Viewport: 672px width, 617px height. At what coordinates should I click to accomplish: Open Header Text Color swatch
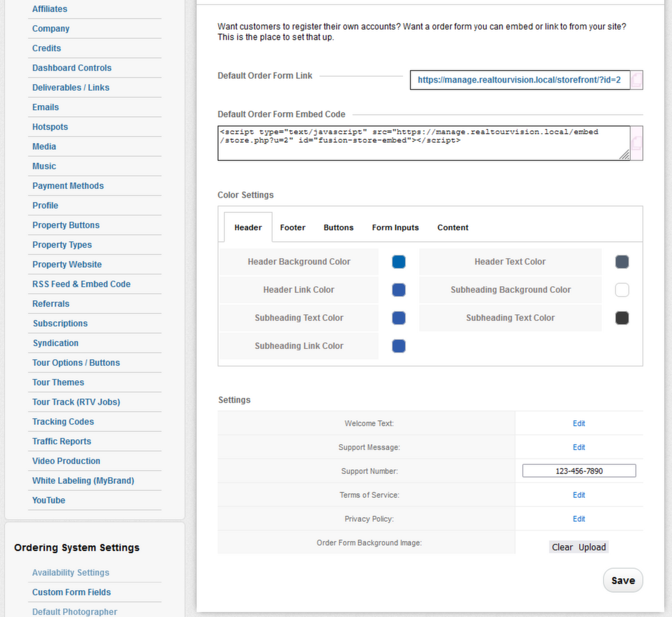coord(622,262)
